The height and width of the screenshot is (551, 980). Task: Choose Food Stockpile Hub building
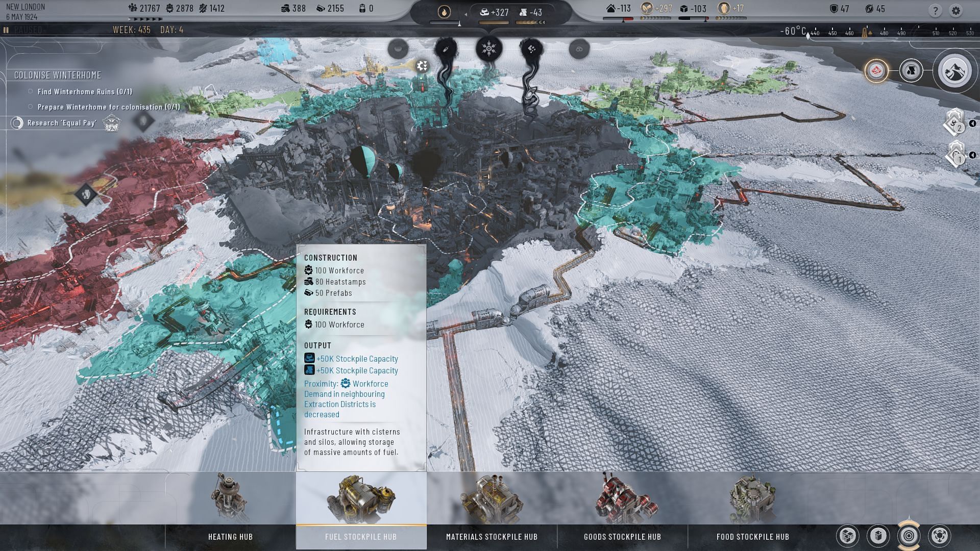752,537
